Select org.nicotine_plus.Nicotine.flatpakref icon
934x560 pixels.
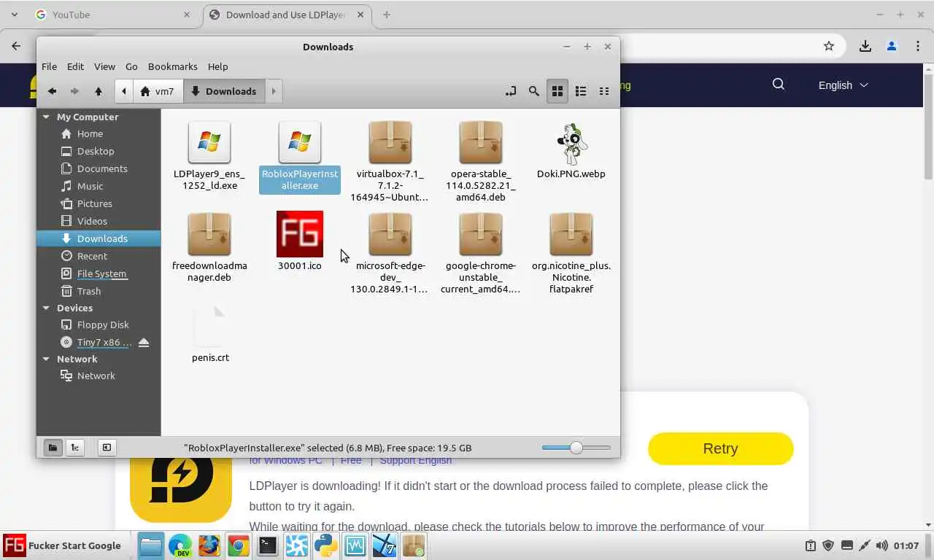[571, 234]
